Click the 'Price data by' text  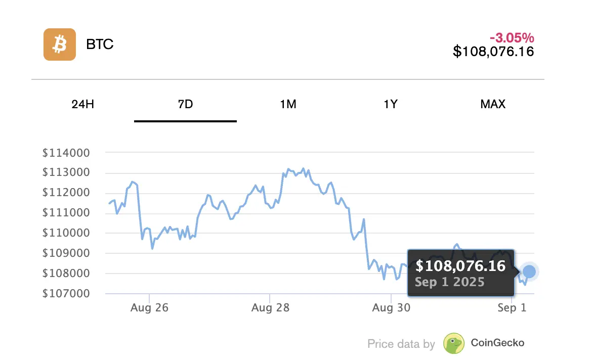point(401,344)
